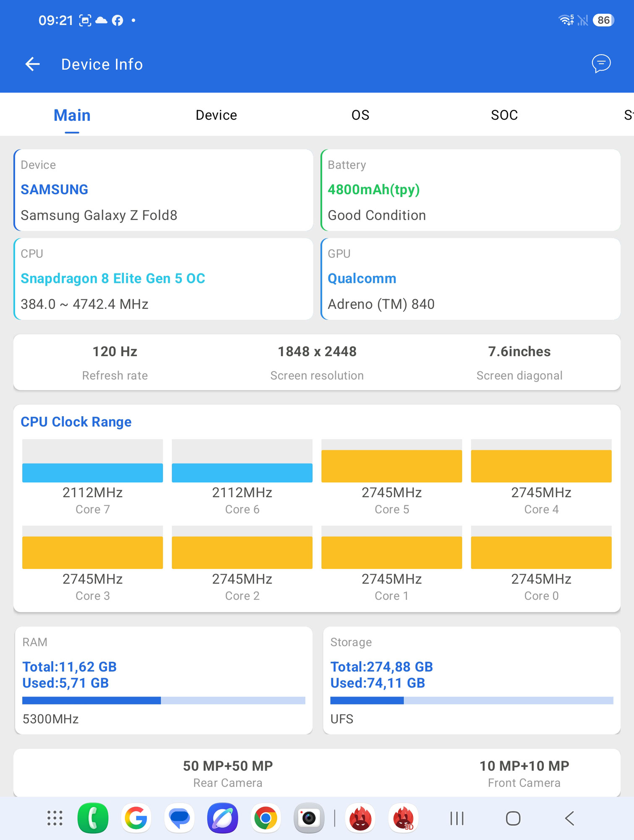Image resolution: width=634 pixels, height=840 pixels.
Task: Open the AnTuTu Benchmark app icon
Action: [x=360, y=818]
